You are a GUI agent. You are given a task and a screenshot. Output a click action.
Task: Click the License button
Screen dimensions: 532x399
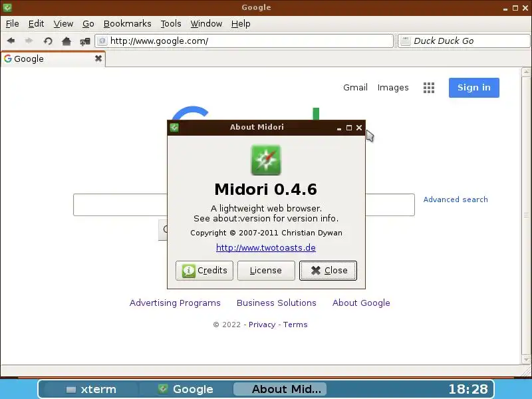tap(266, 271)
